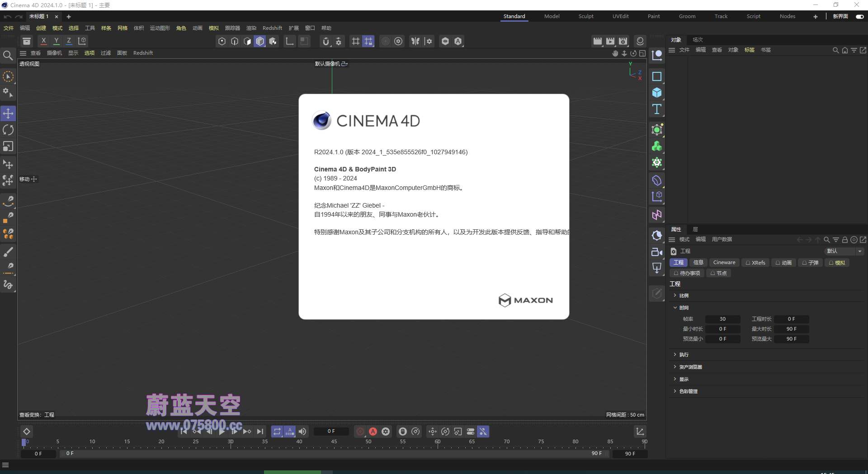Open the search magnifier in left toolbar

[8, 56]
